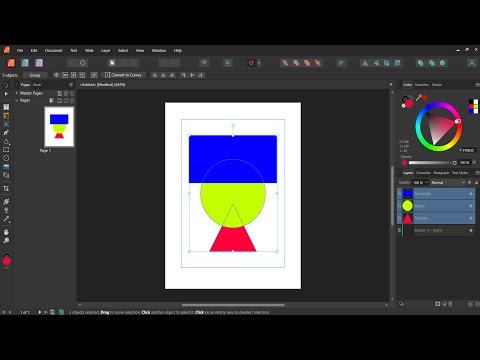Toggle the snapping magnet icon
Image resolution: width=480 pixels, height=360 pixels.
(x=251, y=63)
